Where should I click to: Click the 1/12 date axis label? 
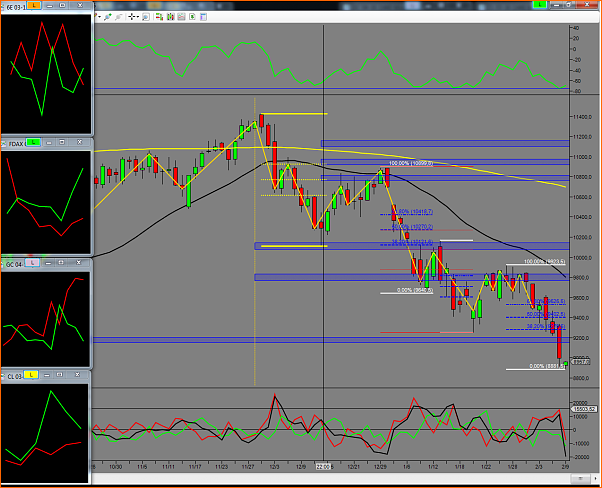433,467
